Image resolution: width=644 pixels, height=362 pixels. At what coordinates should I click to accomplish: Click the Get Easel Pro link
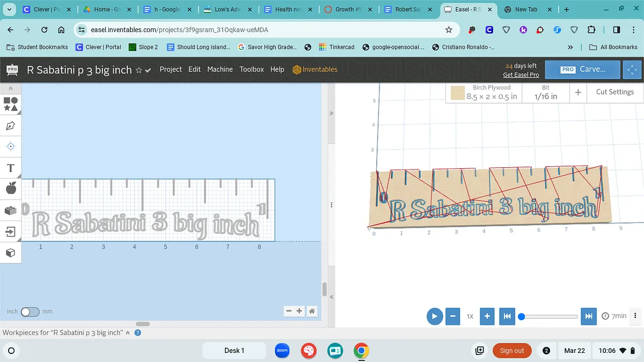pyautogui.click(x=521, y=75)
